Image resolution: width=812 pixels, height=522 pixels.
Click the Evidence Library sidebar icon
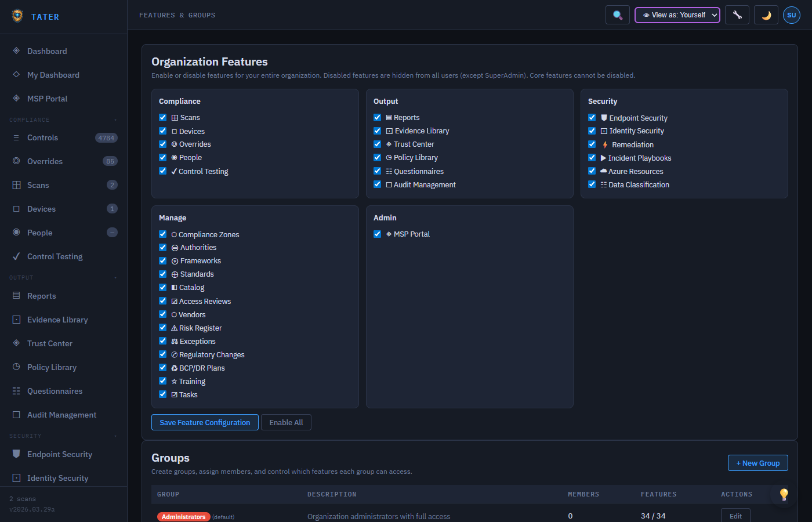[16, 320]
